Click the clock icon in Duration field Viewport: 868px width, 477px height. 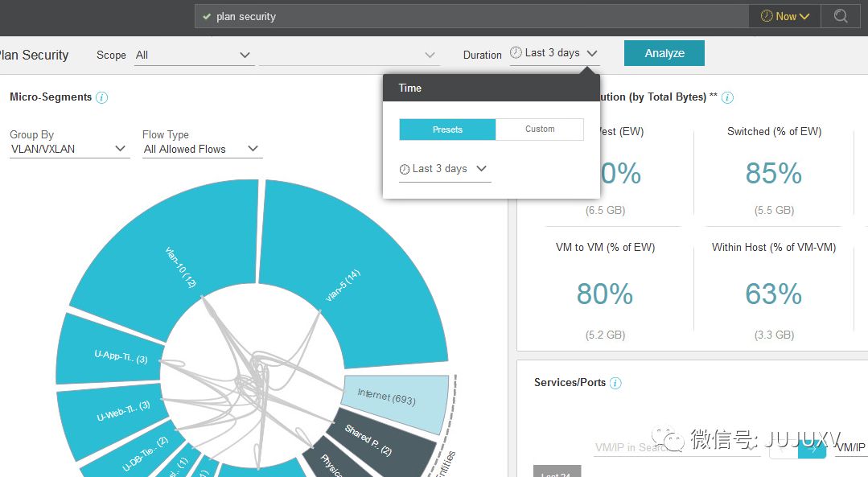coord(516,52)
